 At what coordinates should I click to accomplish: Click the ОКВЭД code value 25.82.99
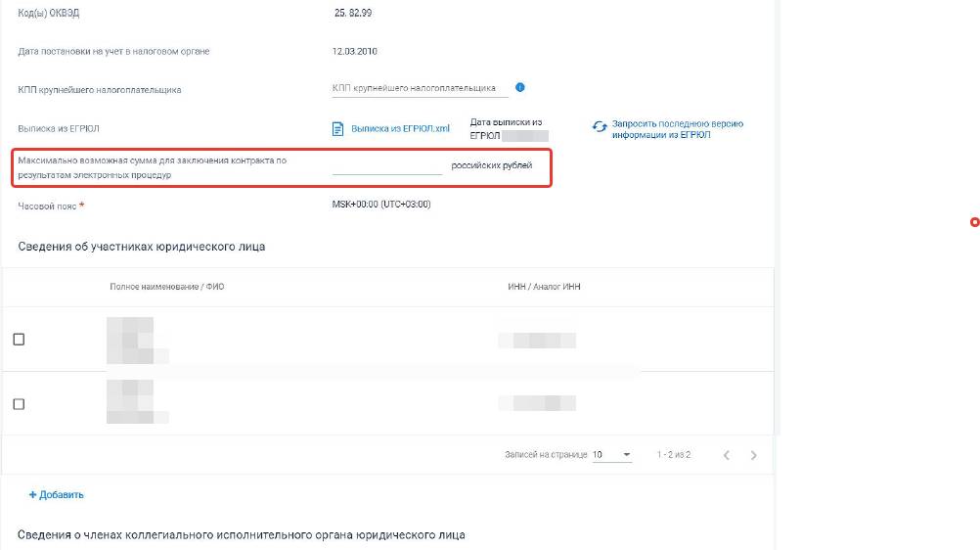[x=352, y=14]
